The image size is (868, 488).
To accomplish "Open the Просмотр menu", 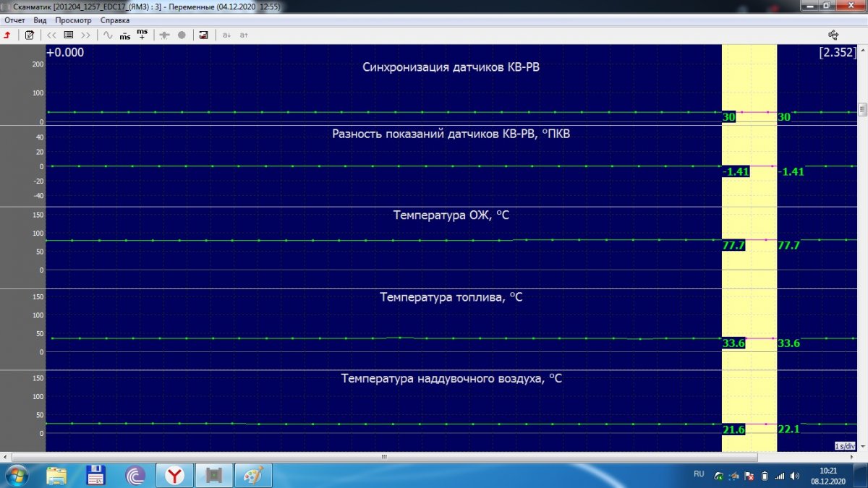I will coord(73,20).
